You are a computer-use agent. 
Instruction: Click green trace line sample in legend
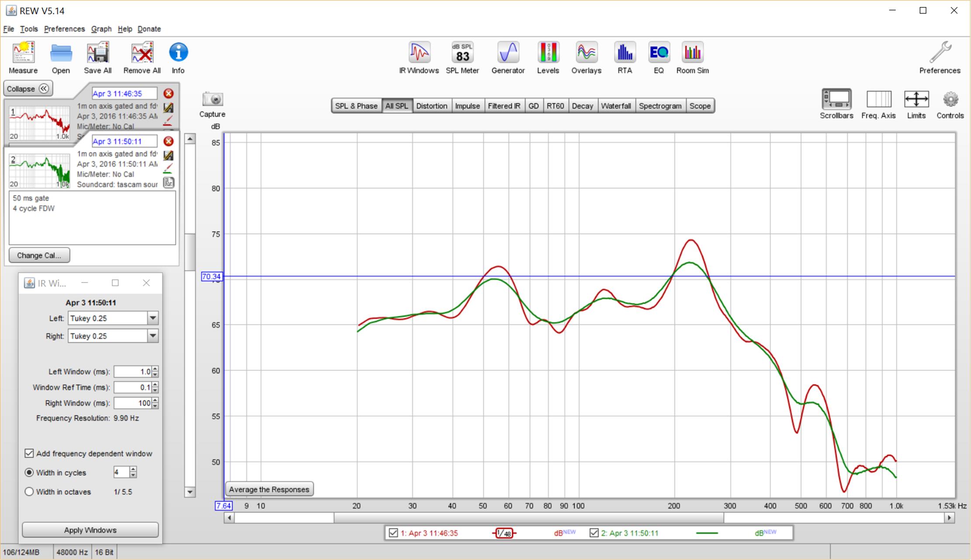click(x=707, y=533)
